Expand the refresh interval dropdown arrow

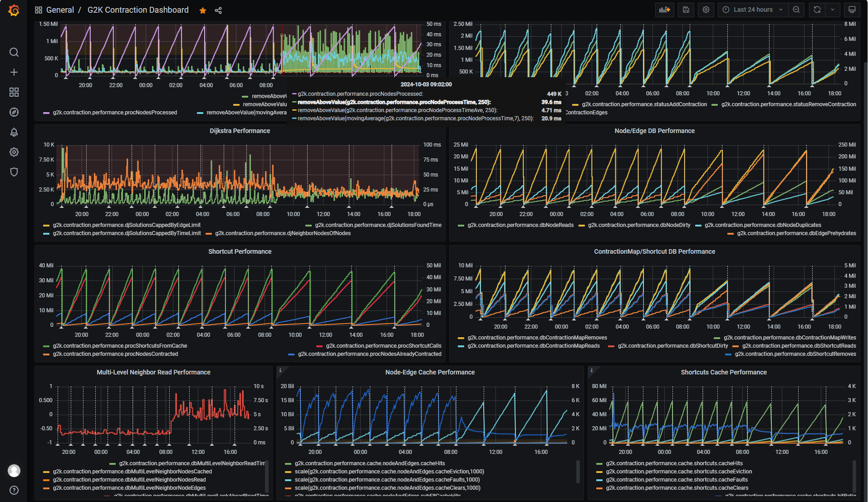833,10
